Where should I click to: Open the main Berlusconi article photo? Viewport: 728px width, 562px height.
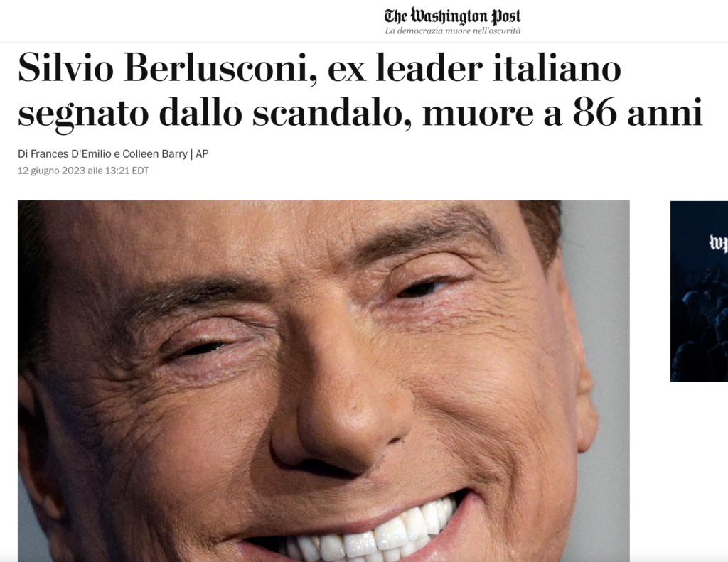pos(323,381)
